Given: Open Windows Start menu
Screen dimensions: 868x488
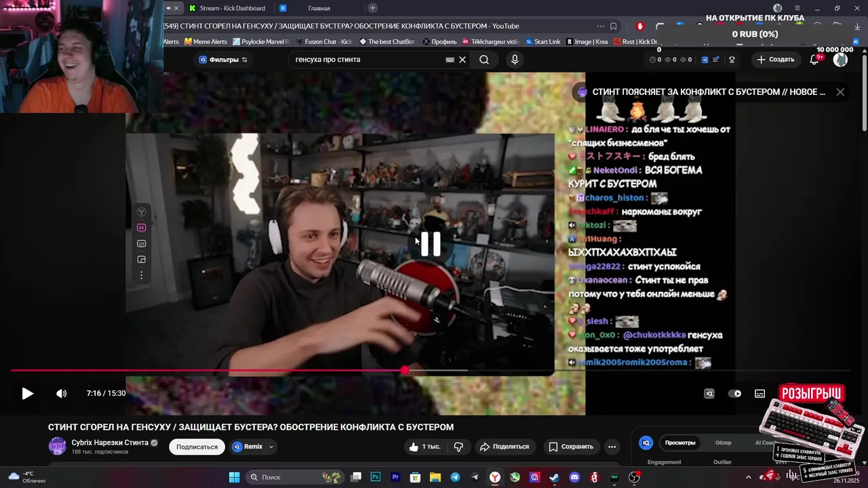Looking at the screenshot, I should tap(234, 477).
